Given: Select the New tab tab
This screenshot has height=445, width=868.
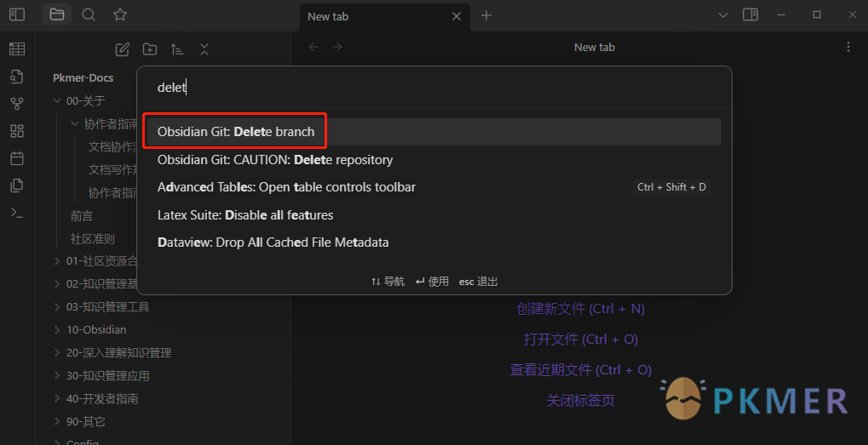Looking at the screenshot, I should (384, 16).
